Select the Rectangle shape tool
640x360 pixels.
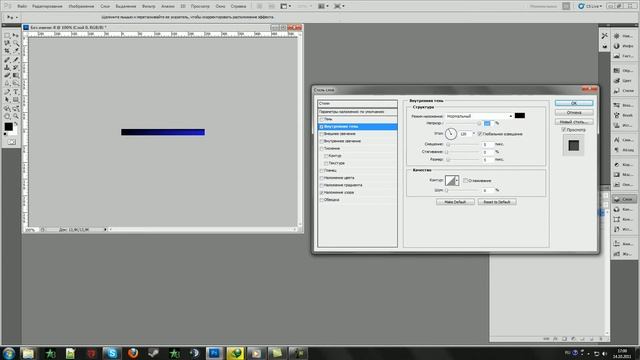tap(16, 100)
